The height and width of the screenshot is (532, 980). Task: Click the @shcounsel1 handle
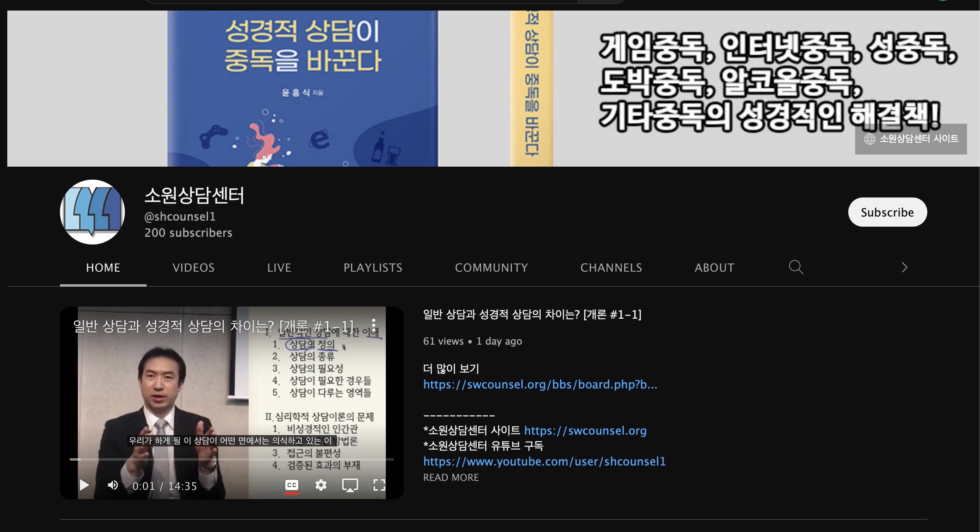pyautogui.click(x=180, y=217)
